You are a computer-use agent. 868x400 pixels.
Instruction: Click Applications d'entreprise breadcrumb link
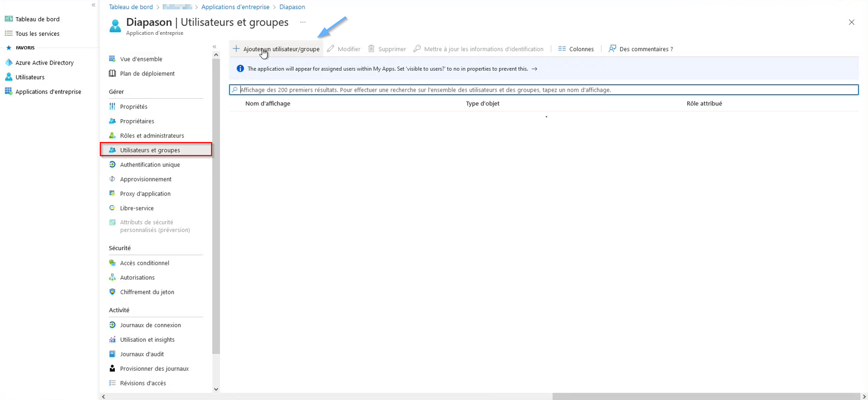coord(235,7)
